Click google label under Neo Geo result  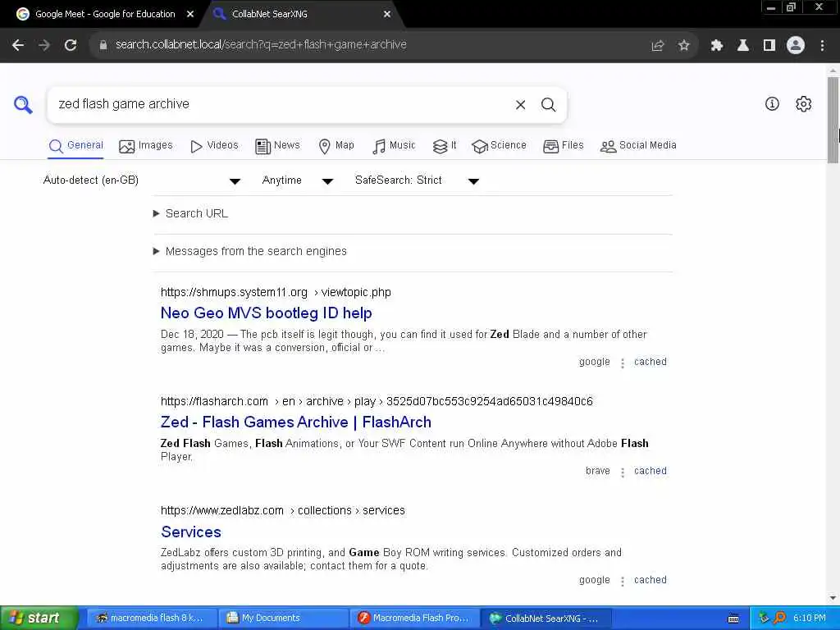click(594, 362)
